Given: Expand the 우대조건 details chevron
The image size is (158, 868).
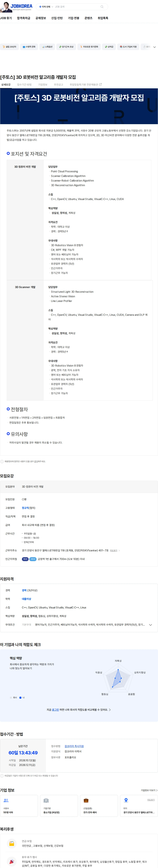Looking at the screenshot, I should pyautogui.click(x=150, y=625).
